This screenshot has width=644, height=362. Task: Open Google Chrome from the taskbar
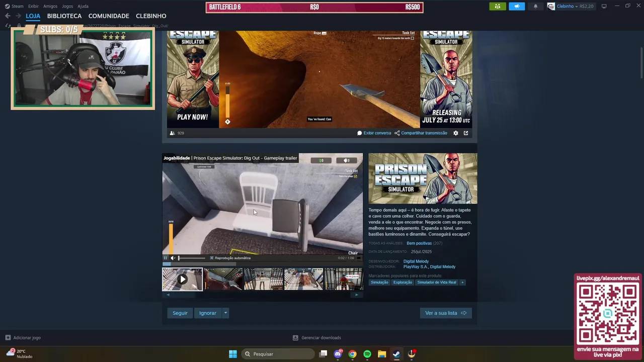tap(353, 354)
